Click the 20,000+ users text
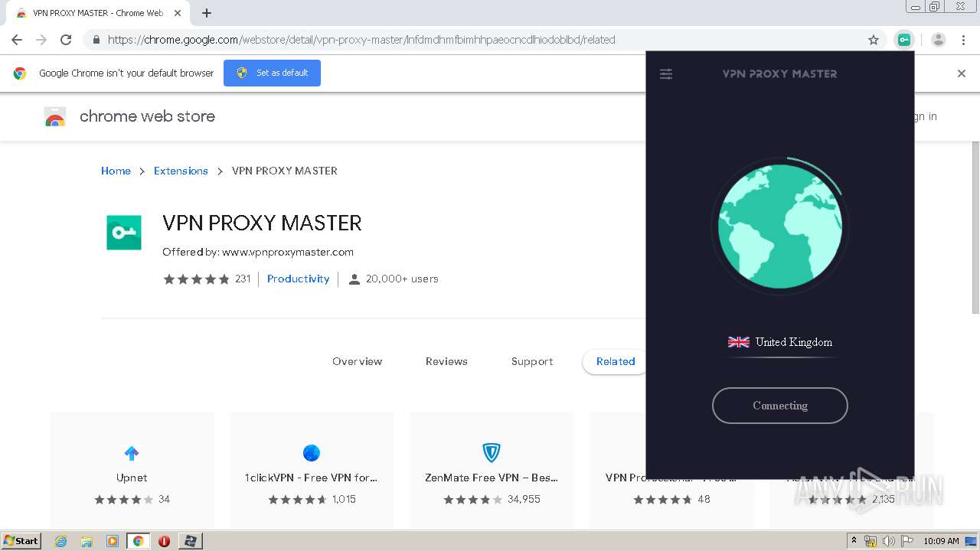This screenshot has height=551, width=980. coord(402,279)
